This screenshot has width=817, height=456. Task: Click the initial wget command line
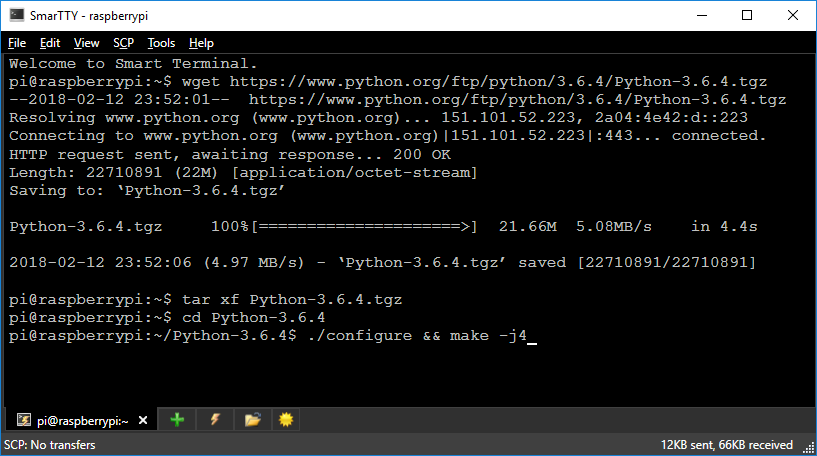pyautogui.click(x=388, y=82)
